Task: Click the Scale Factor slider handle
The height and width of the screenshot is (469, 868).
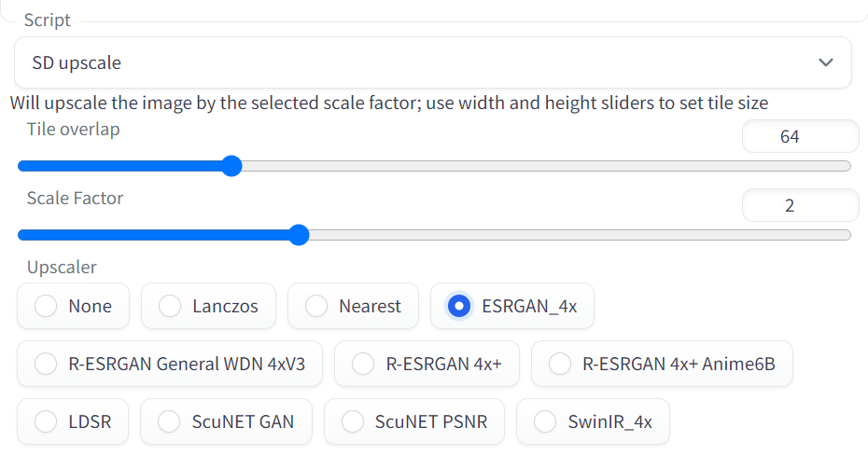Action: pyautogui.click(x=299, y=235)
